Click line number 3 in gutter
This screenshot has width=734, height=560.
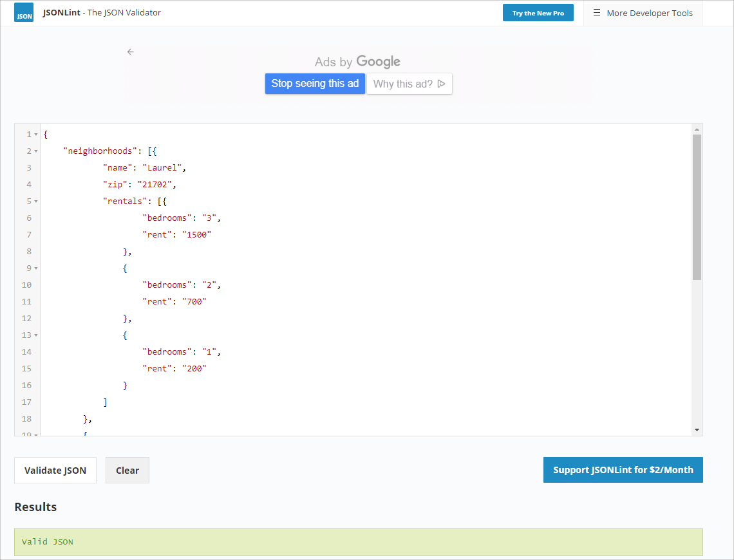(x=29, y=168)
